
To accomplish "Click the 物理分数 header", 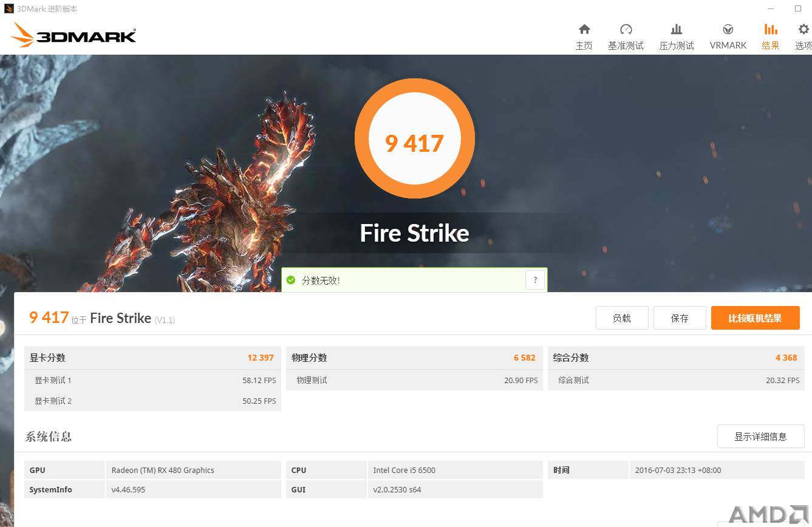I will click(x=309, y=358).
